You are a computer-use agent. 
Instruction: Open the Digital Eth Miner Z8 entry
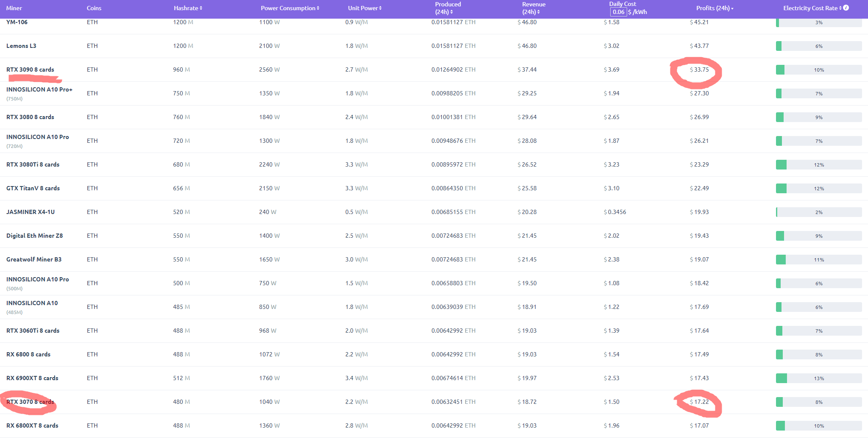[34, 236]
